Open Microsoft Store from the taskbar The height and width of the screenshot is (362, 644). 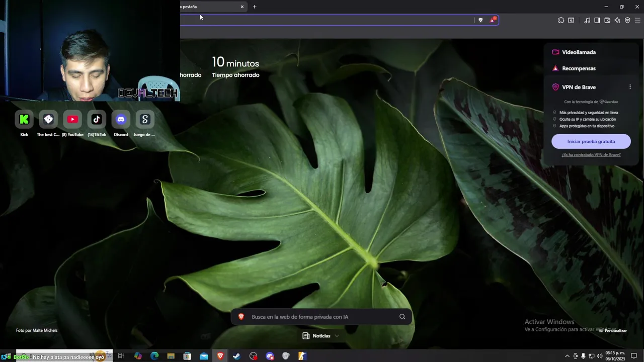[x=187, y=356]
